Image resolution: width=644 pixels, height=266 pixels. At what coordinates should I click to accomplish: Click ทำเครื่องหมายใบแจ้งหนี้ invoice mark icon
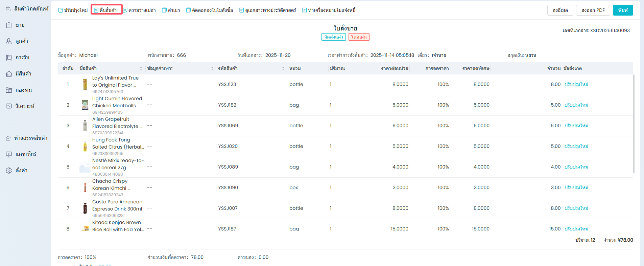[304, 10]
